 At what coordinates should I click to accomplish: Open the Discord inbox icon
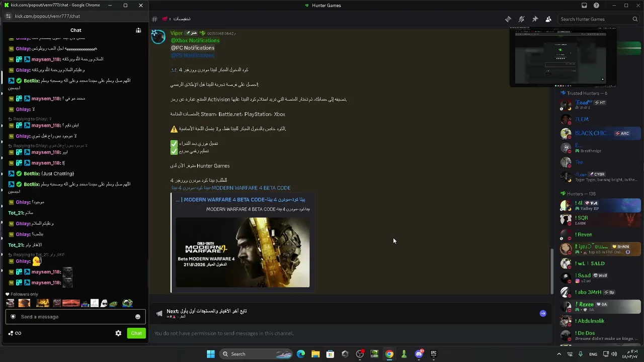584,6
